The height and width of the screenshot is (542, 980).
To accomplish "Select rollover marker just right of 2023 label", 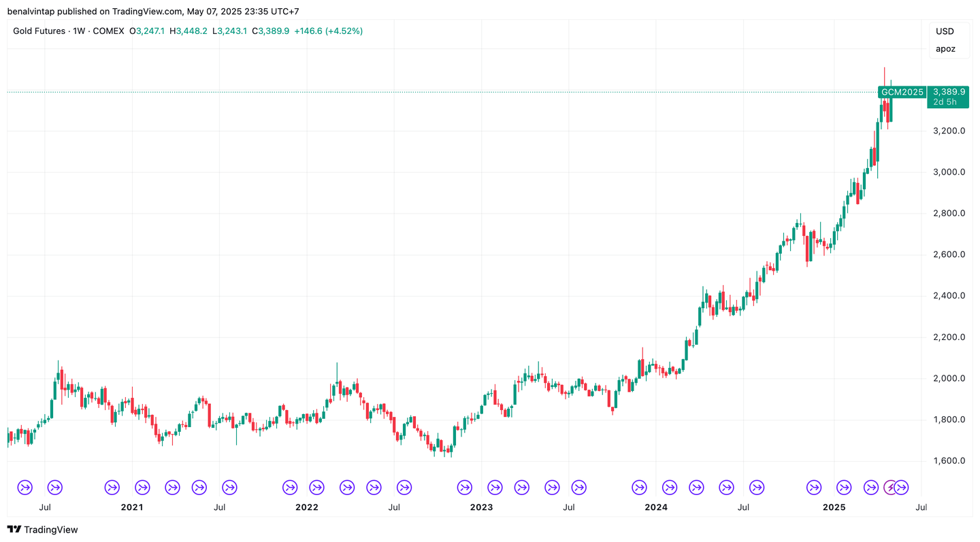I will tap(495, 487).
